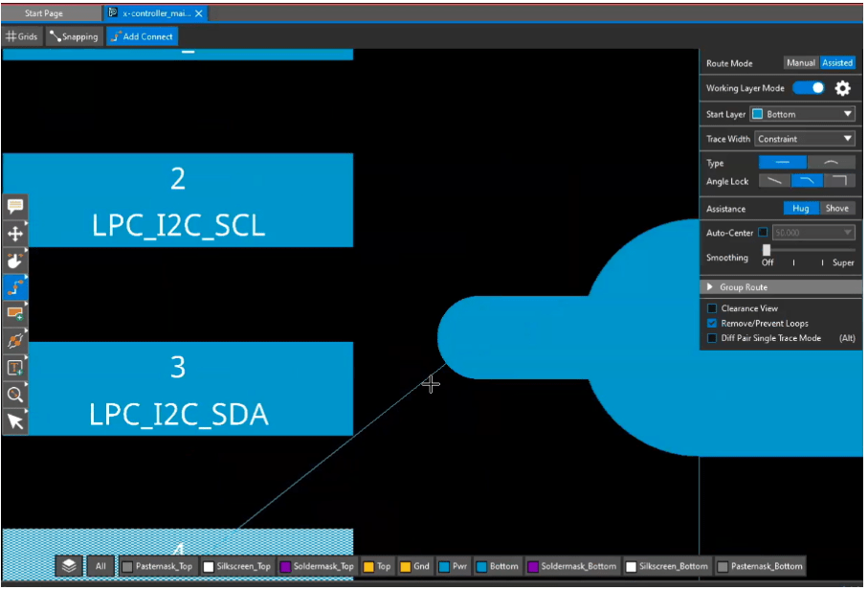Set Route Mode to Assisted

pos(837,62)
